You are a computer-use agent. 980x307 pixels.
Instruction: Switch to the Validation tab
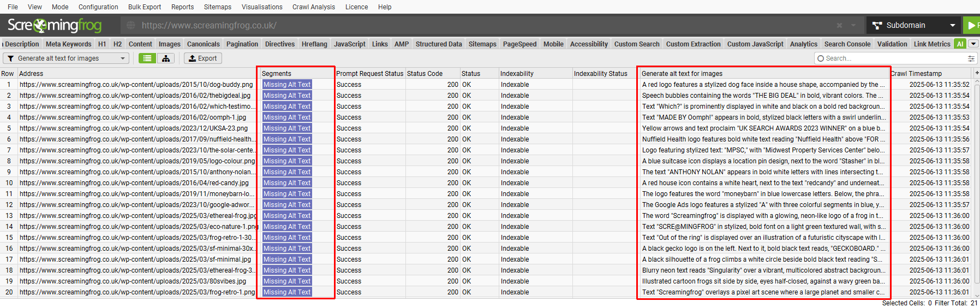coord(892,44)
